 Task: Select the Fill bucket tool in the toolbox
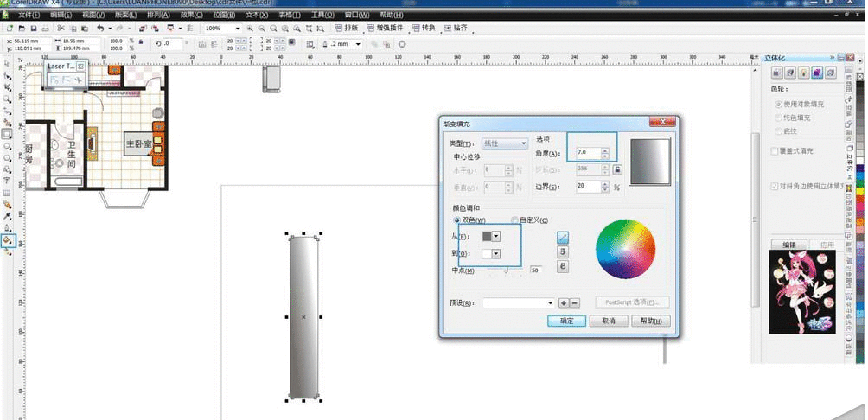pos(8,240)
